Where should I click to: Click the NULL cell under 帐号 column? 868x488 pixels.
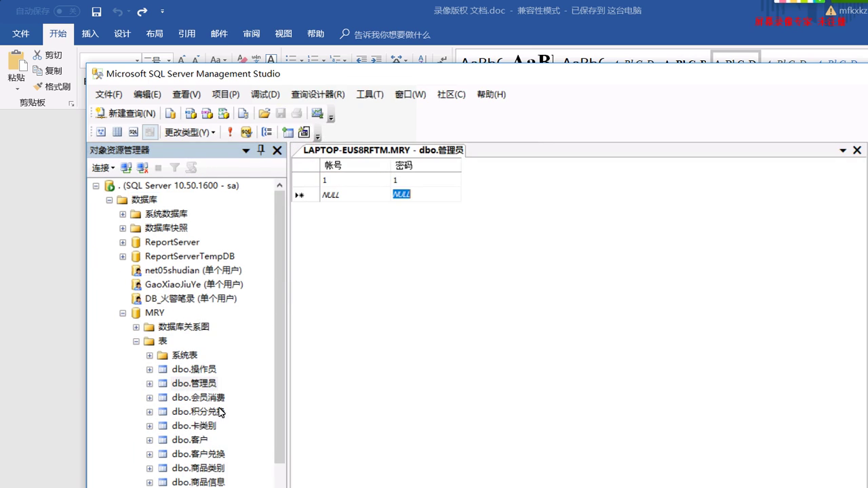356,195
